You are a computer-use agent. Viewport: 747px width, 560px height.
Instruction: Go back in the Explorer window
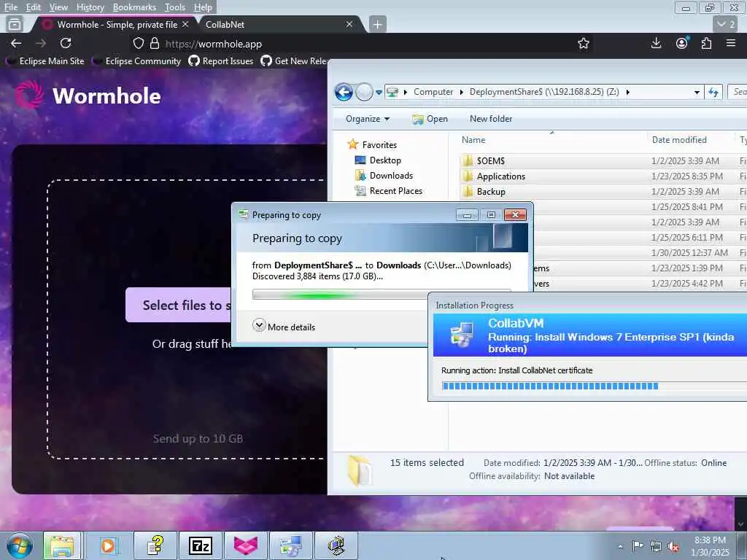(x=344, y=92)
